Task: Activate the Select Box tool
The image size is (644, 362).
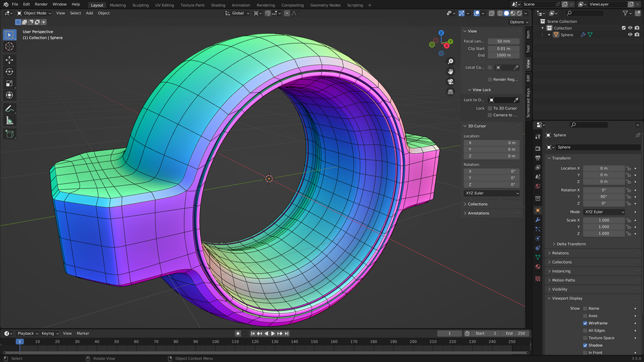Action: tap(9, 35)
